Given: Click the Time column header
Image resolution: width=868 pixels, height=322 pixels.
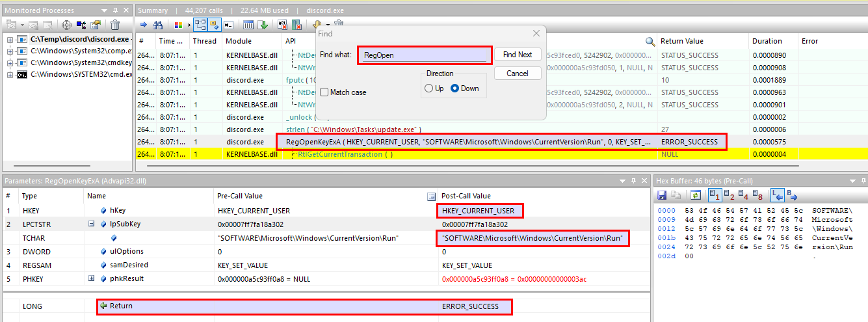Looking at the screenshot, I should [173, 41].
